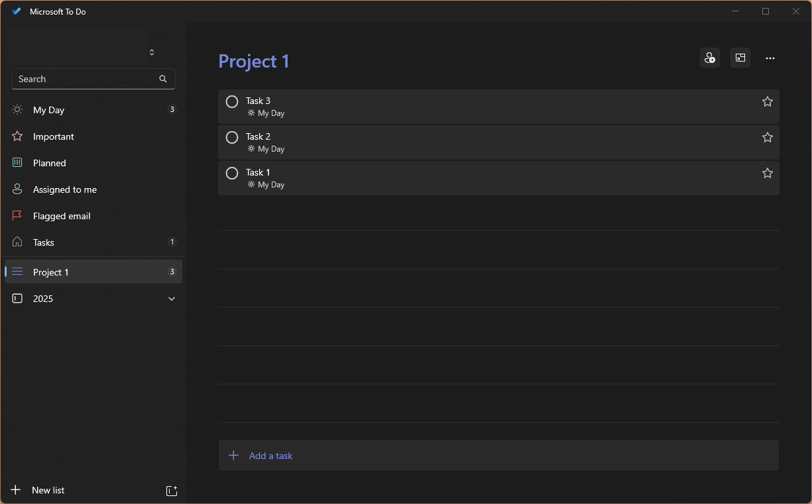The height and width of the screenshot is (504, 812).
Task: Open Task 2 details by its title
Action: pyautogui.click(x=258, y=136)
